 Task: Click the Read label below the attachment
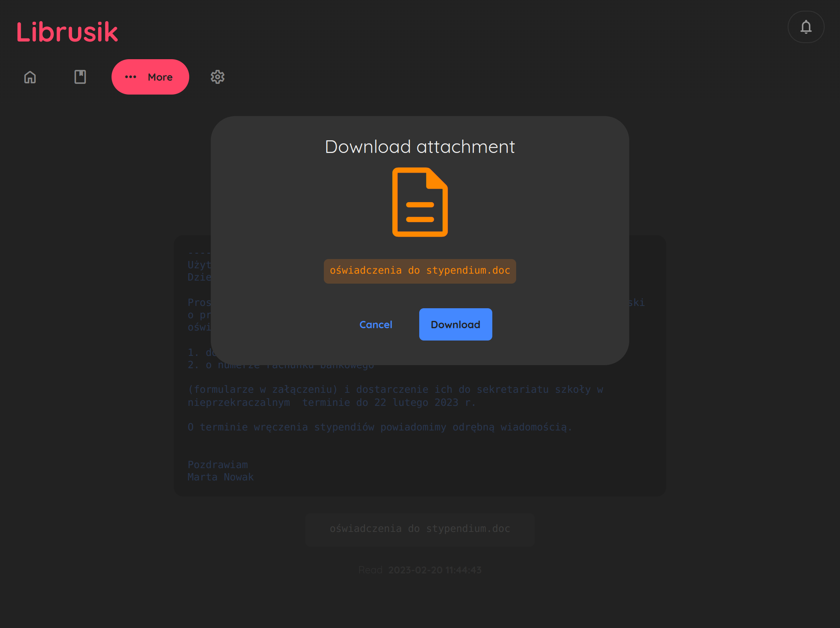click(370, 570)
